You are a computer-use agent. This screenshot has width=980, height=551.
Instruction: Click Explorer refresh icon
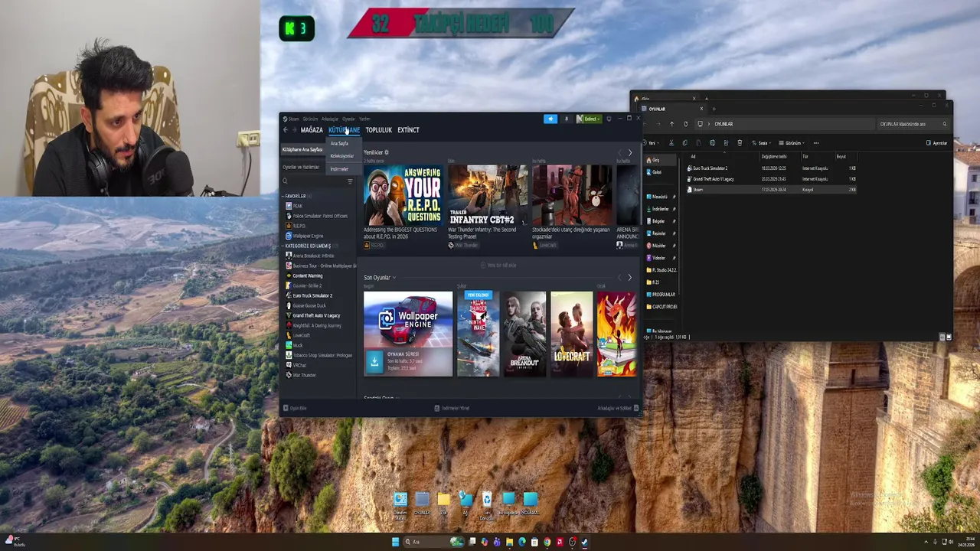coord(685,124)
